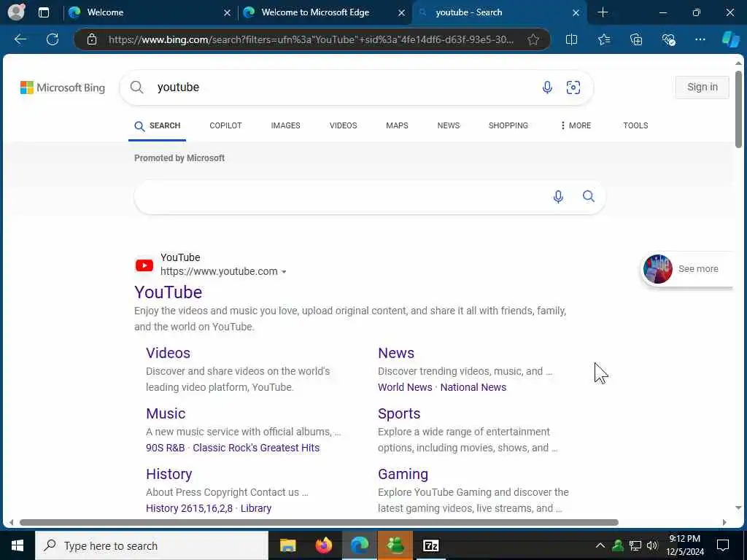Open the Gaming sitelink
Viewport: 747px width, 560px height.
403,474
